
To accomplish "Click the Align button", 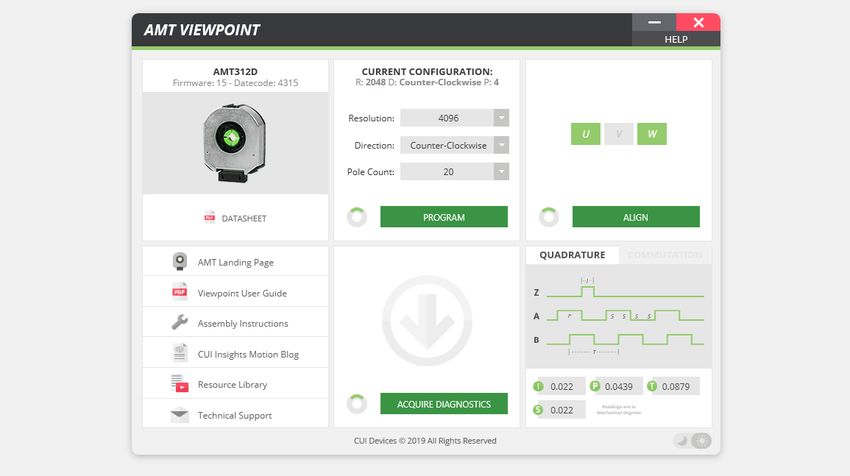I will coord(636,217).
